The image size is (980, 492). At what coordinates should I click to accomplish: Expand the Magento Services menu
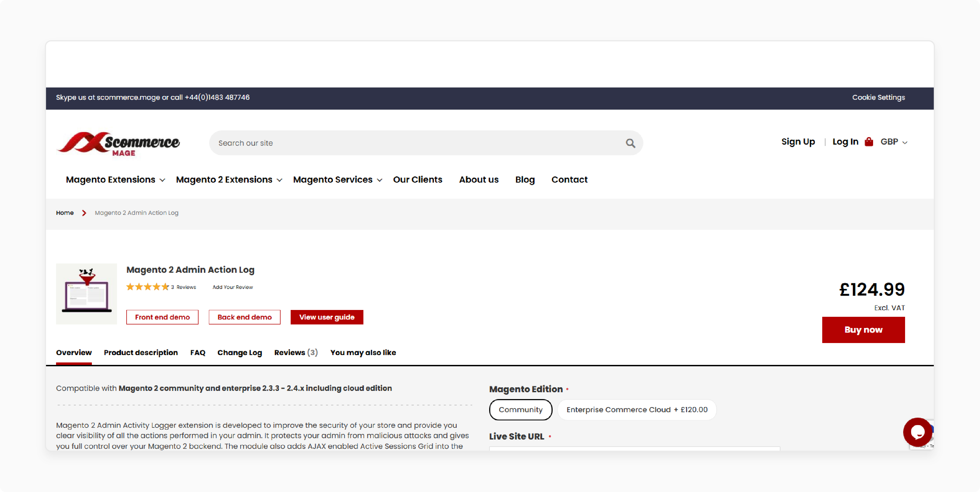click(337, 180)
